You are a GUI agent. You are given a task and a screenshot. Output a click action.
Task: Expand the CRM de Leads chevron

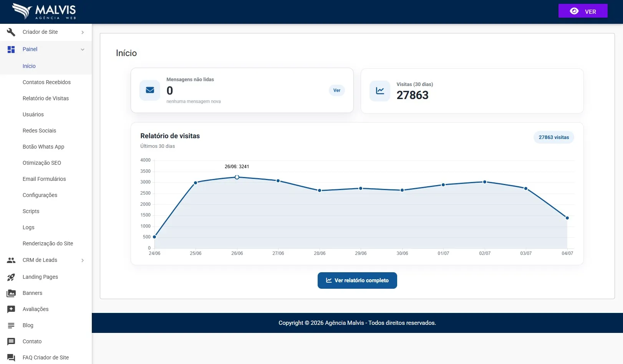click(83, 260)
